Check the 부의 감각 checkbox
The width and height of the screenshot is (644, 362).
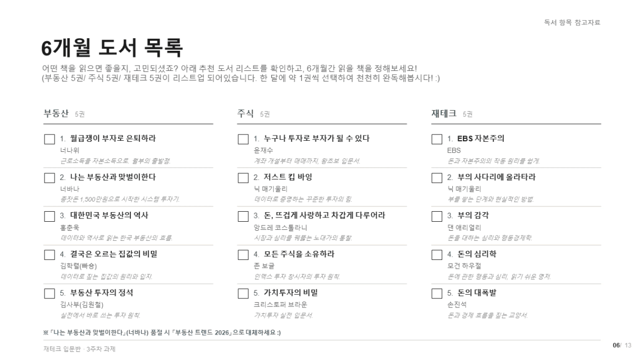(x=437, y=216)
